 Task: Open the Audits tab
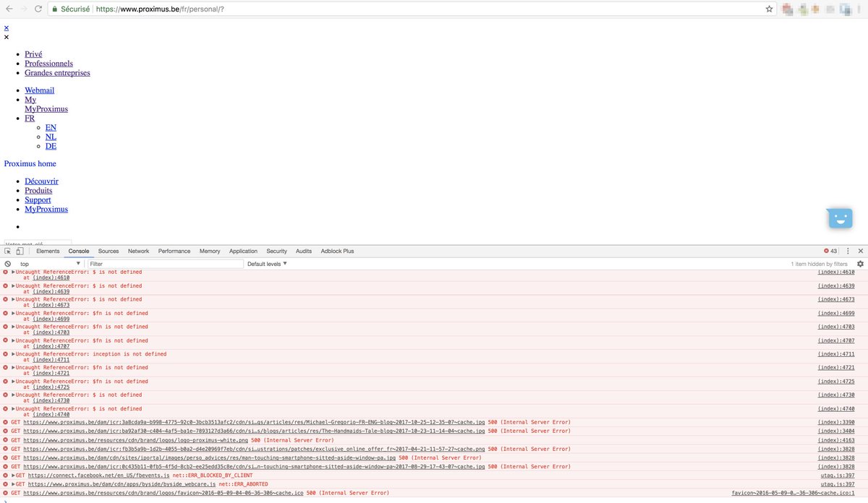tap(304, 252)
